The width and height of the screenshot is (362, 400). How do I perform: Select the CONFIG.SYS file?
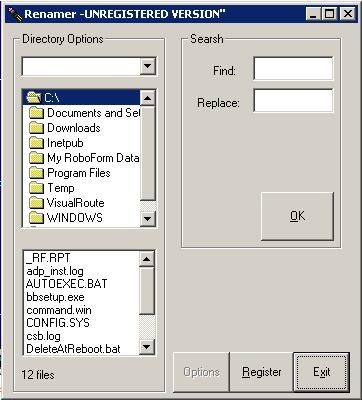click(58, 323)
